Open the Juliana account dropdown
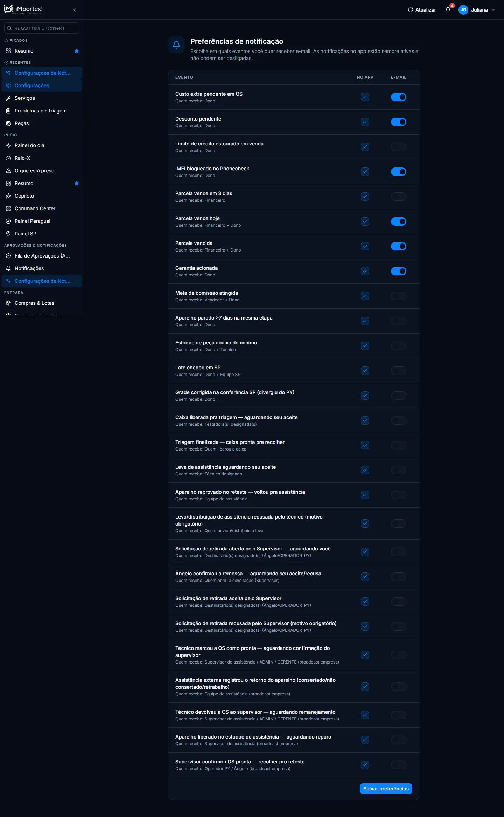Image resolution: width=504 pixels, height=817 pixels. [x=477, y=10]
